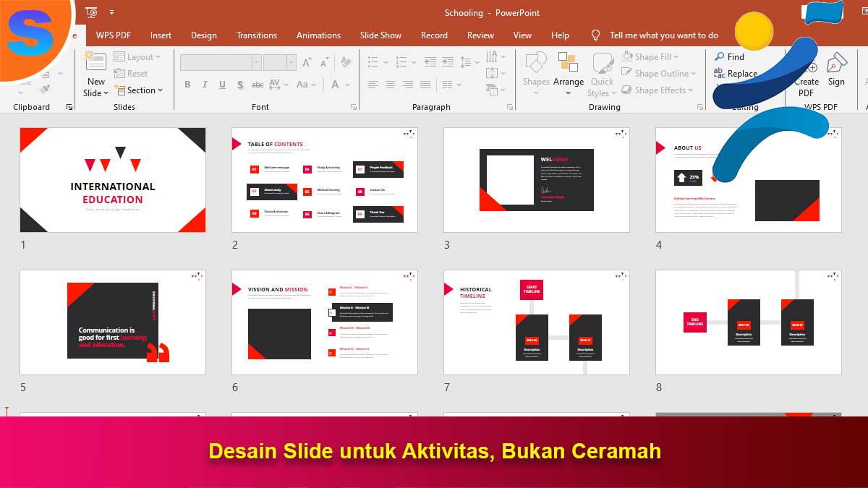The height and width of the screenshot is (488, 868).
Task: Click the Numbering list icon
Action: coord(401,63)
